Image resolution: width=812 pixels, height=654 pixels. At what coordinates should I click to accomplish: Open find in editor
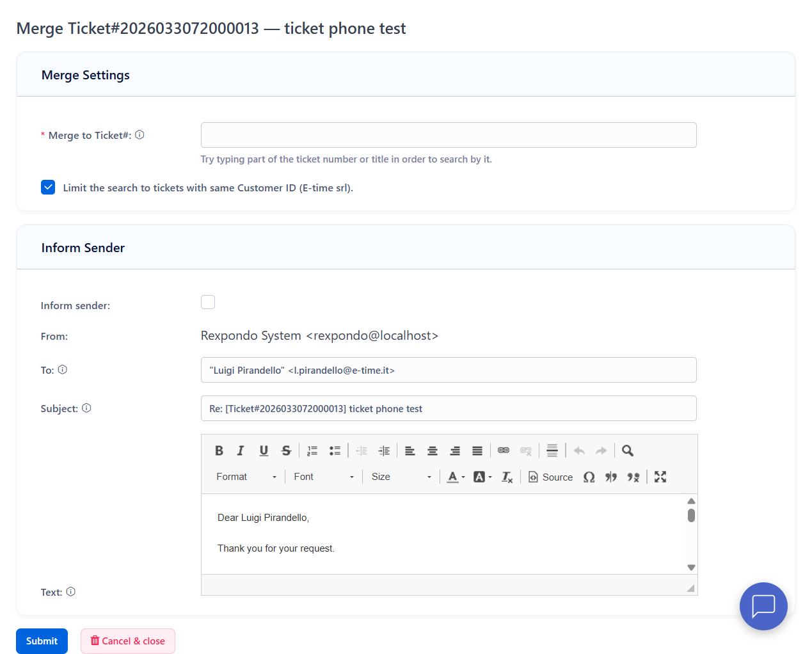click(x=628, y=451)
